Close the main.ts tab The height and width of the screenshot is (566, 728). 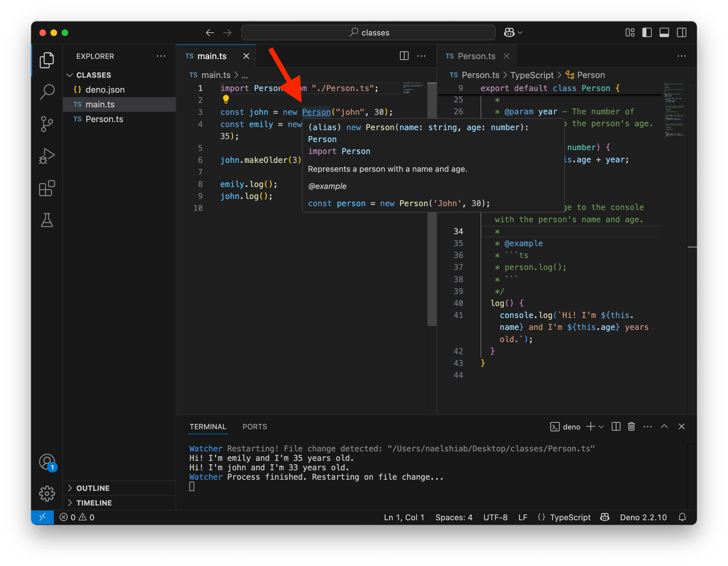click(x=246, y=56)
